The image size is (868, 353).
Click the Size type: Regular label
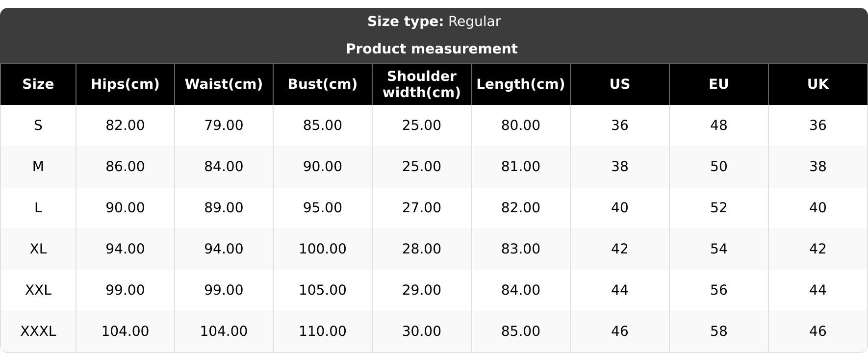click(x=434, y=22)
